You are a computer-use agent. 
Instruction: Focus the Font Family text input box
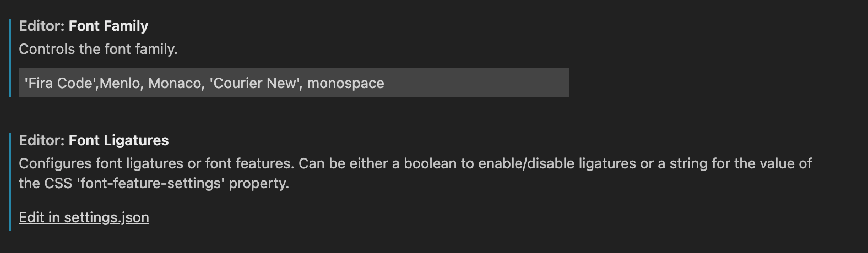(294, 82)
